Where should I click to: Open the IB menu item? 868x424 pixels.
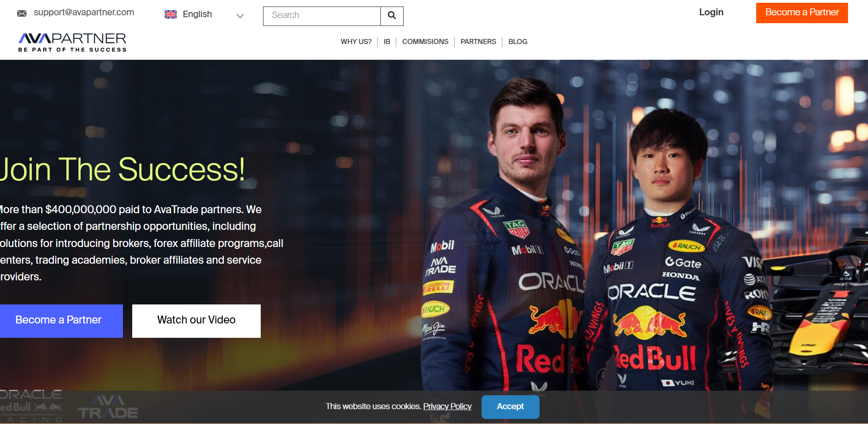387,42
